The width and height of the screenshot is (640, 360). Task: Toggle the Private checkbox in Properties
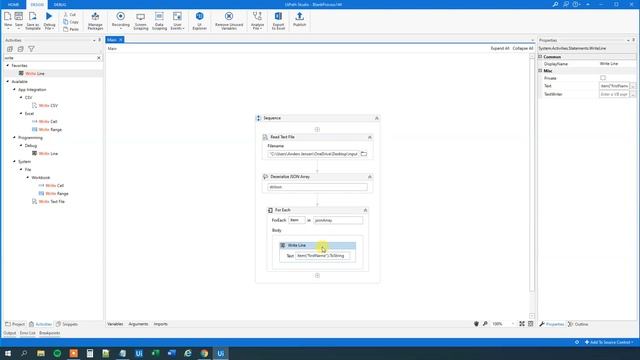coord(603,78)
